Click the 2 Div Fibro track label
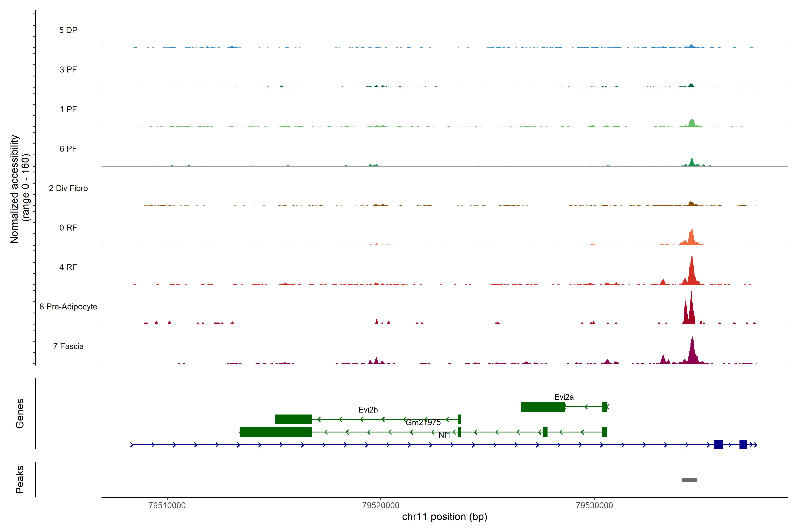798x532 pixels. (x=68, y=188)
